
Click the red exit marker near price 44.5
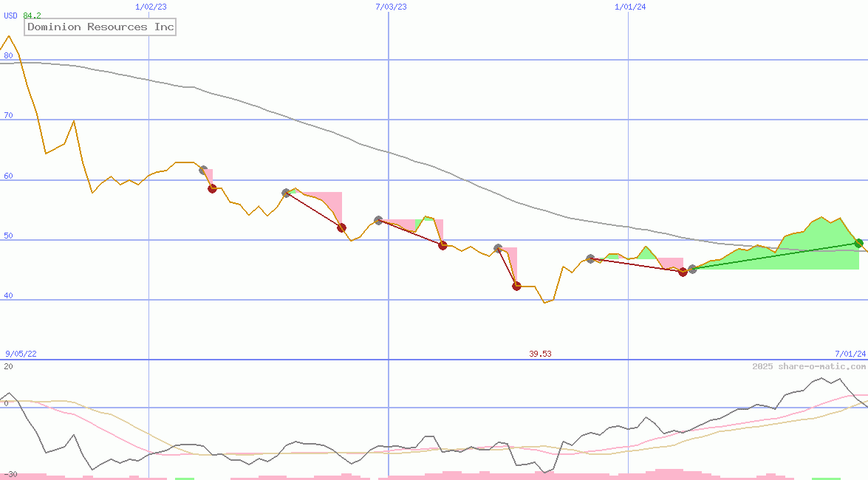[683, 272]
